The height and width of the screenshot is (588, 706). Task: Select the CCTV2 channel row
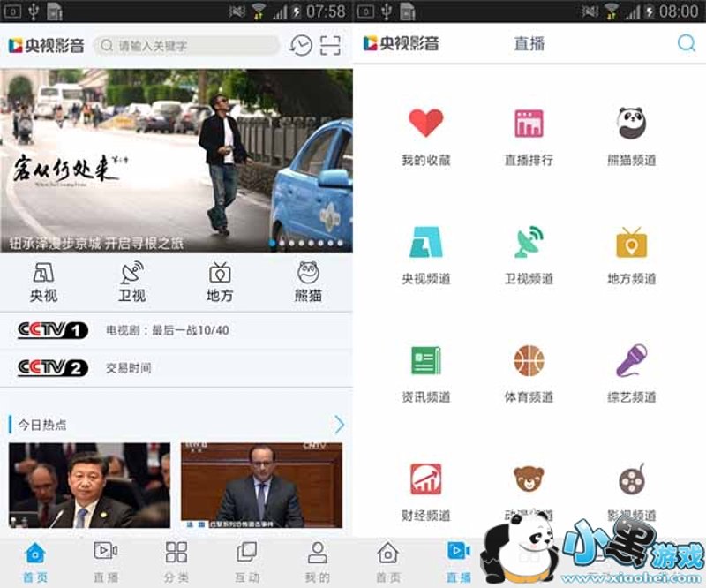(x=176, y=368)
